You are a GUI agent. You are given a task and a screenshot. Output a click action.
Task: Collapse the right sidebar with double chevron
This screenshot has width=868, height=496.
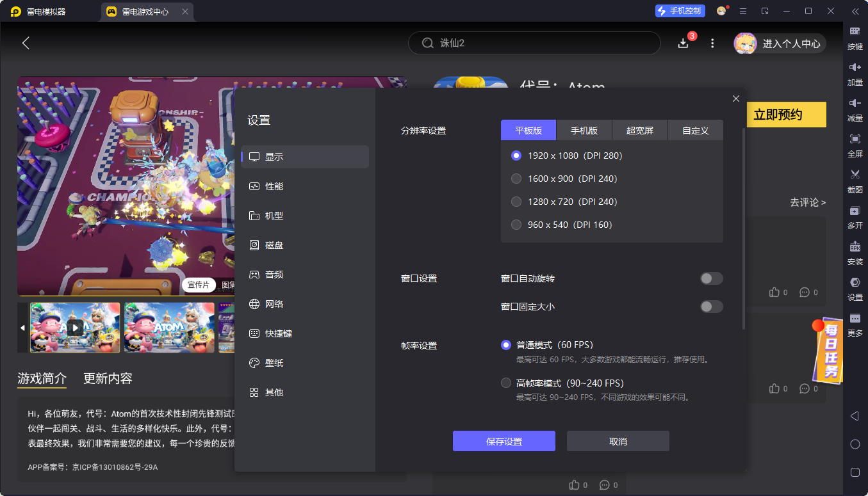click(855, 11)
